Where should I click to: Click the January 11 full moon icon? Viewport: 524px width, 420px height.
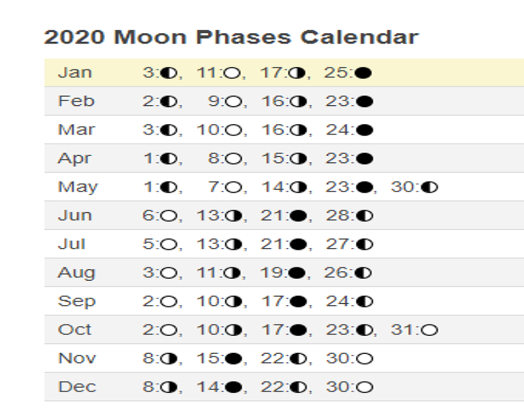pyautogui.click(x=232, y=72)
